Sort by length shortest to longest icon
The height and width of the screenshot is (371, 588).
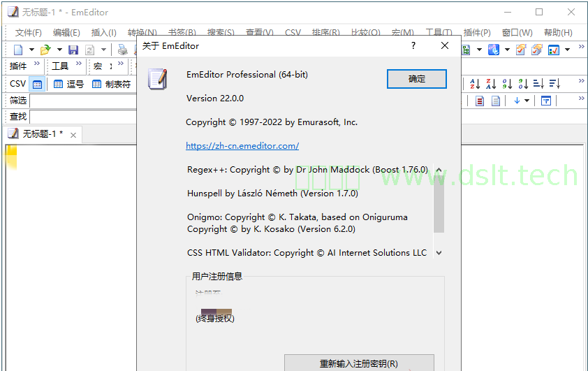coord(538,84)
